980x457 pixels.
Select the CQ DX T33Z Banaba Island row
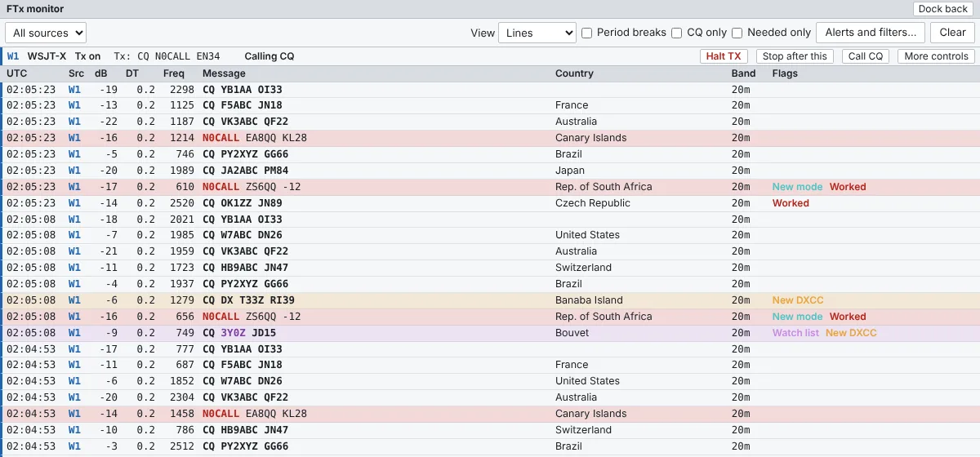tap(490, 300)
